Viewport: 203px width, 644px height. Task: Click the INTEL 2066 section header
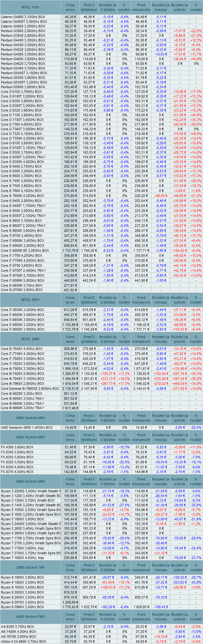click(31, 339)
